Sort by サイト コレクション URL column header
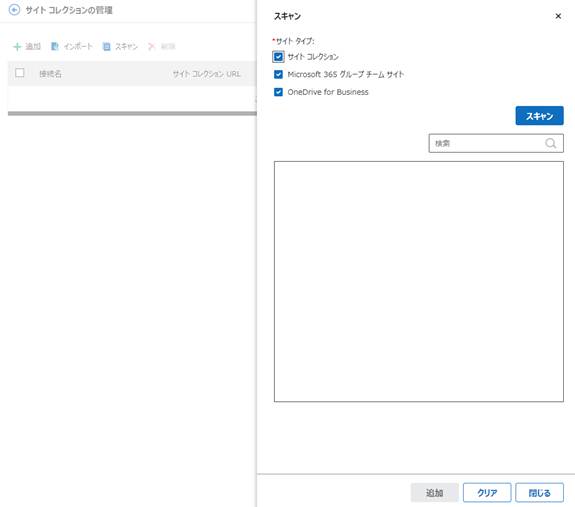This screenshot has height=507, width=575. (x=206, y=74)
